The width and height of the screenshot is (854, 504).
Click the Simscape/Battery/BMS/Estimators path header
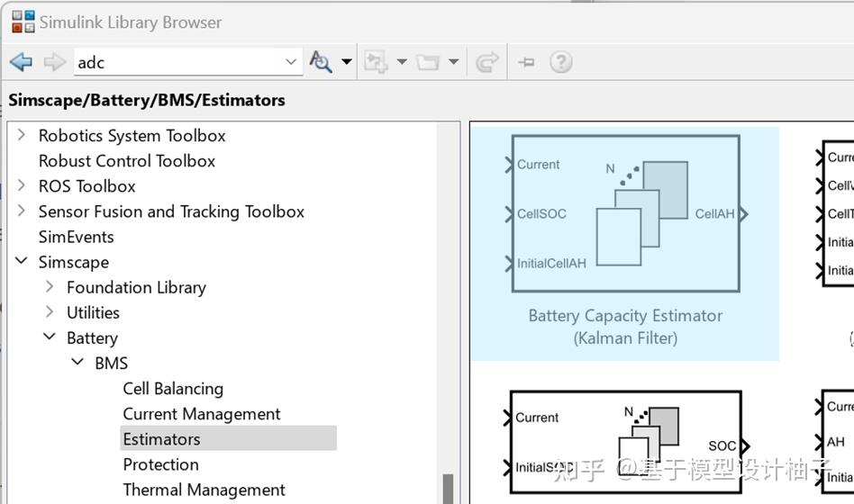[x=147, y=100]
